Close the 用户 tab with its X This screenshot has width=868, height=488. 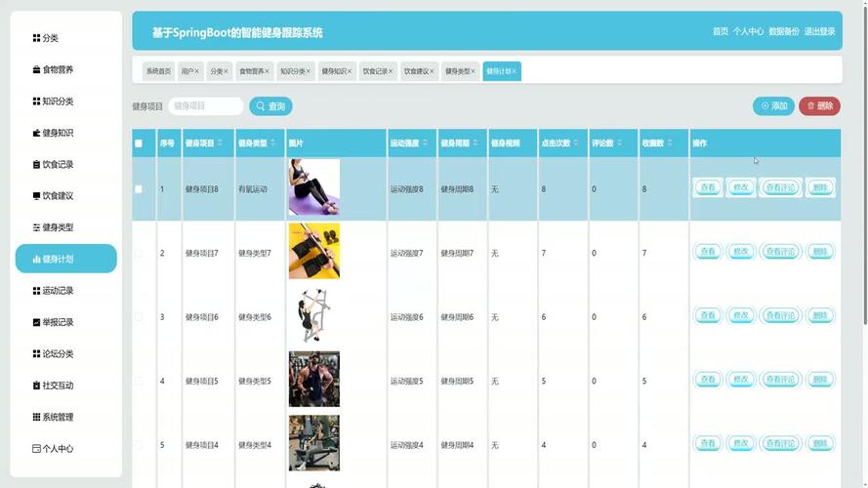(196, 71)
